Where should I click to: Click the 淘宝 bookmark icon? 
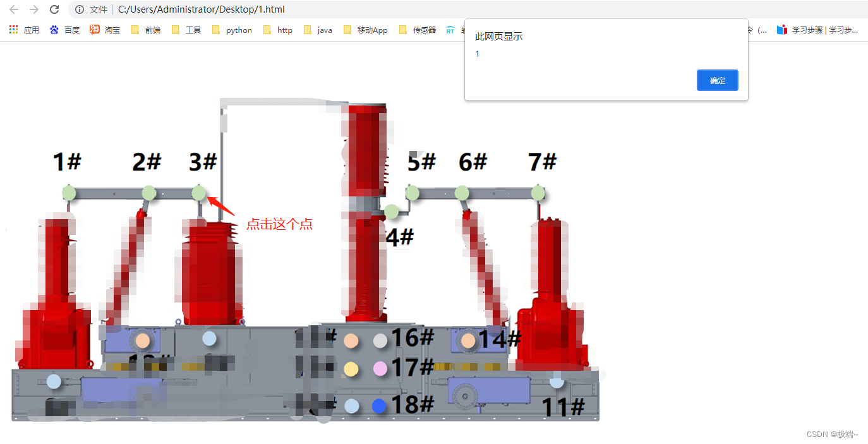(x=95, y=29)
